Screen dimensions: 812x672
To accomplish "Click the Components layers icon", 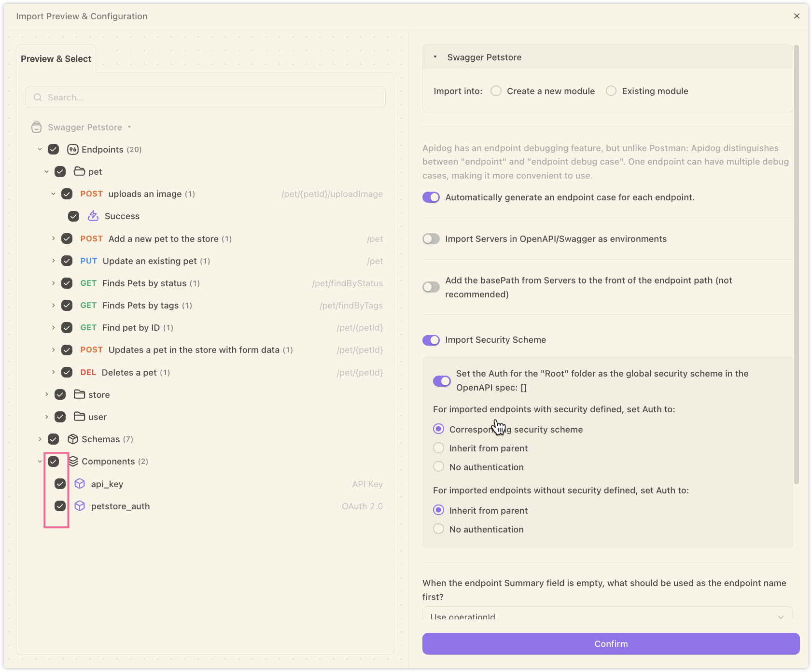I will point(73,461).
